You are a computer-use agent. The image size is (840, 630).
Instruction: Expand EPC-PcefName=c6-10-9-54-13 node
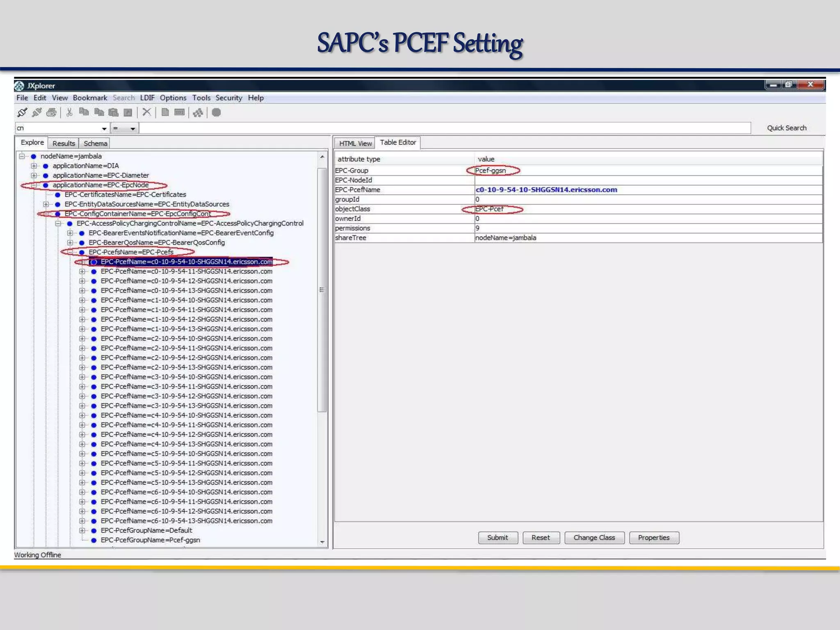82,521
